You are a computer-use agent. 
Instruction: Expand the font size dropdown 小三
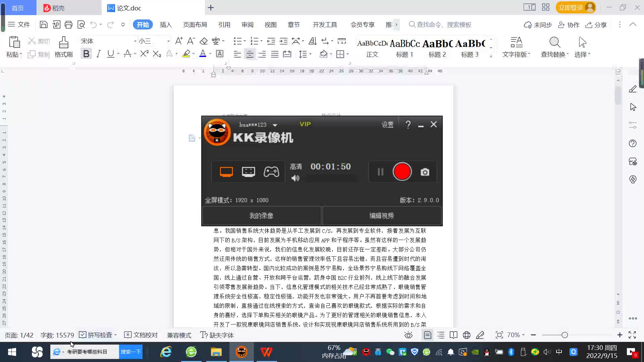pyautogui.click(x=168, y=41)
